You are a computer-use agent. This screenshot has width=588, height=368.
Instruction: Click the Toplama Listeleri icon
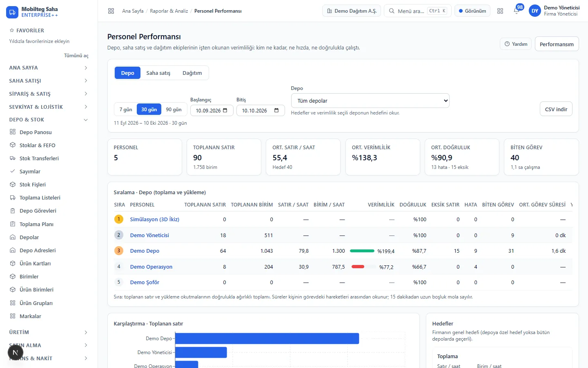pos(13,197)
